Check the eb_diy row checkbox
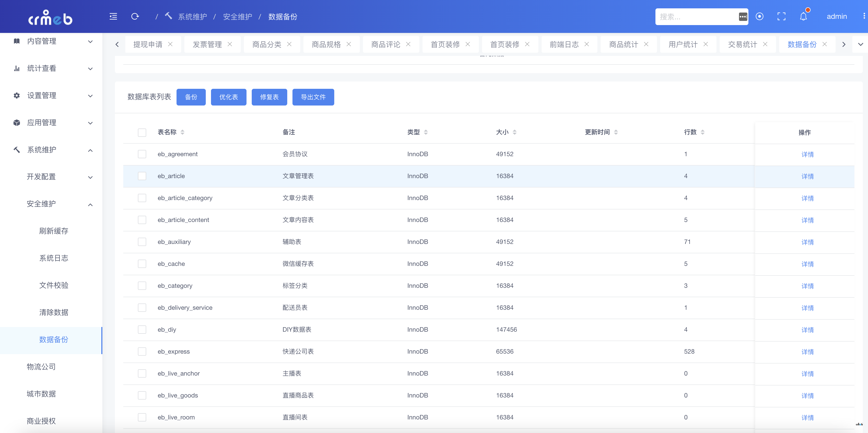Screen dimensions: 868x433 pyautogui.click(x=142, y=330)
